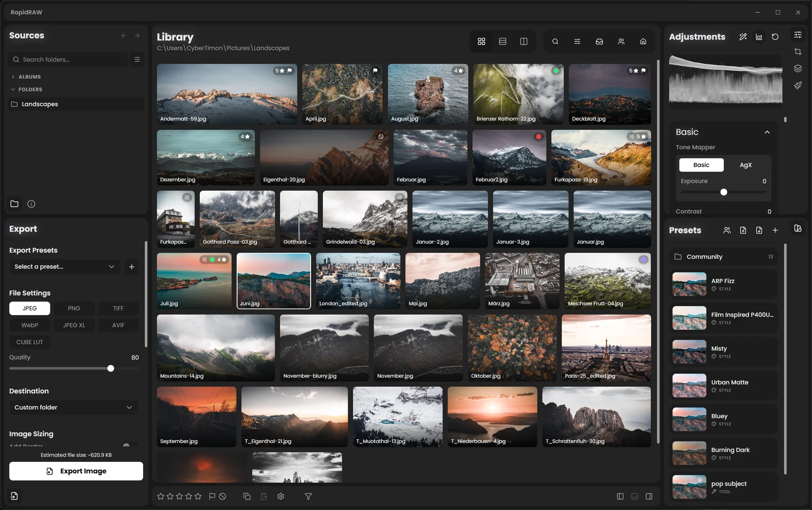812x510 pixels.
Task: Select the AgX tone mapper
Action: tap(746, 165)
